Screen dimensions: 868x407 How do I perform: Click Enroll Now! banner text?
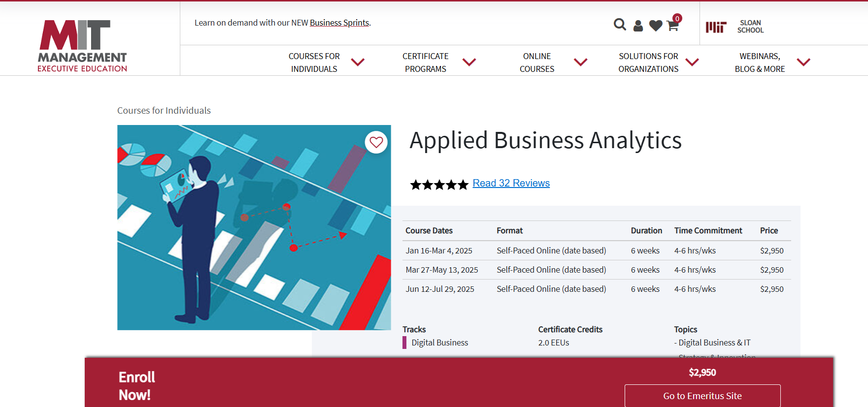pyautogui.click(x=137, y=386)
